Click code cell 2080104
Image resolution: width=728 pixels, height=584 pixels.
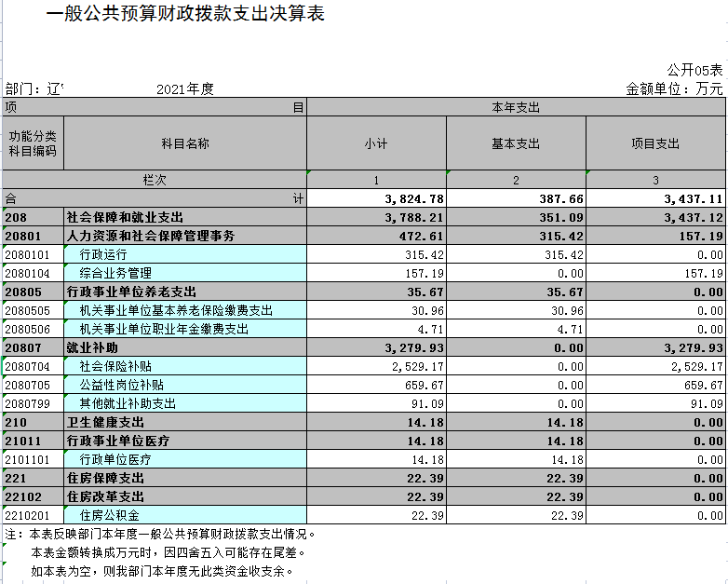pyautogui.click(x=33, y=273)
